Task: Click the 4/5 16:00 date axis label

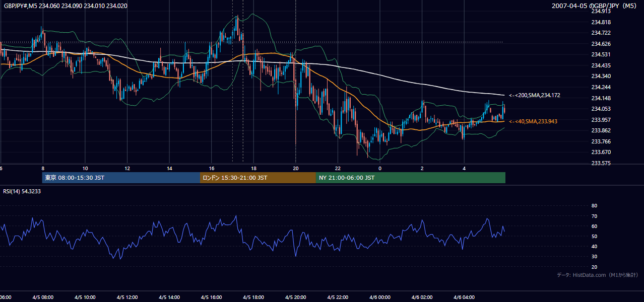Action: (x=211, y=297)
